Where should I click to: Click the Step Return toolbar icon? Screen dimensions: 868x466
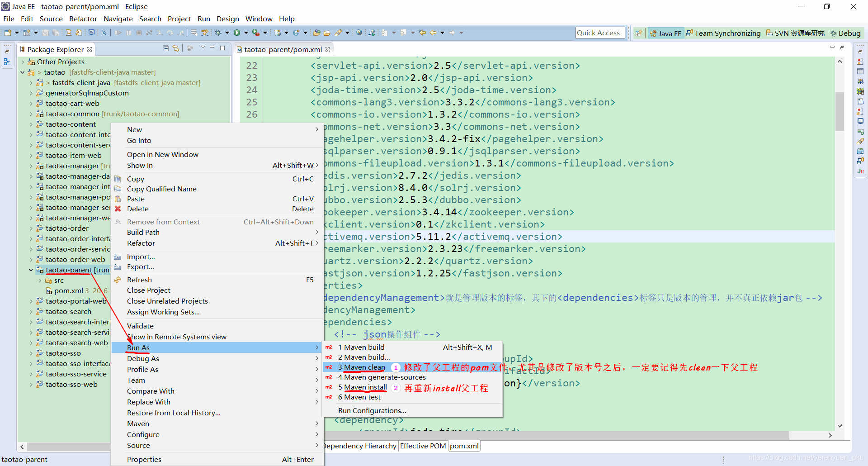pyautogui.click(x=180, y=33)
